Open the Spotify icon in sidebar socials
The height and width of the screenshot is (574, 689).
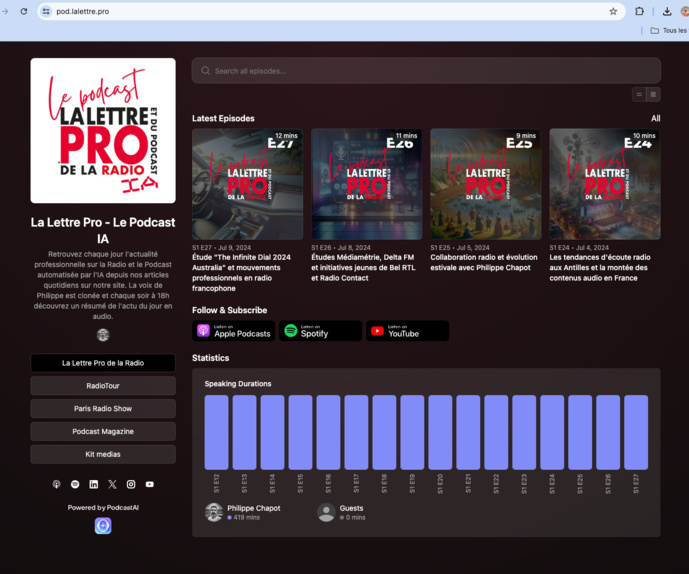75,484
